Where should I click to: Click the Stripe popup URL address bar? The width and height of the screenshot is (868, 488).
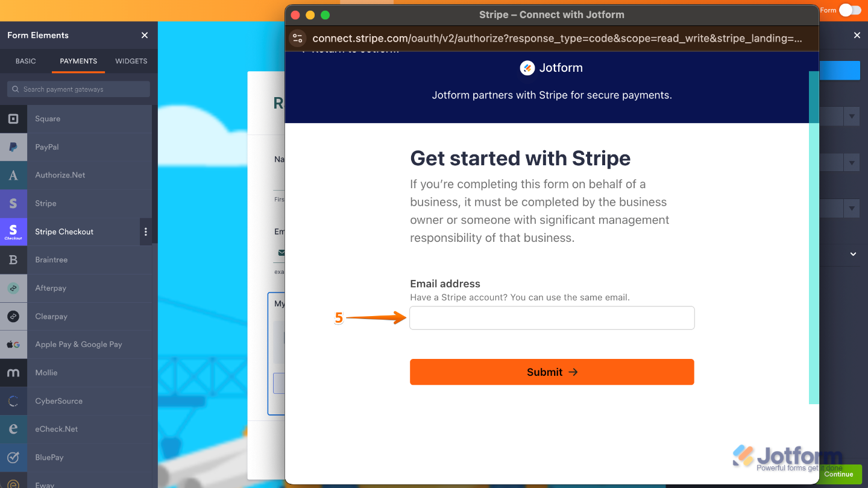(558, 38)
